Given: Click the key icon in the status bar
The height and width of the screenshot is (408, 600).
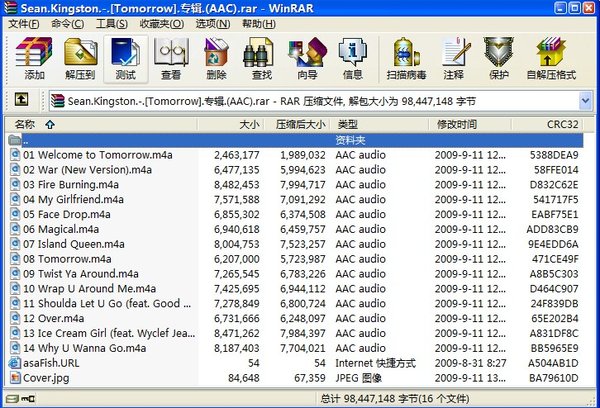Looking at the screenshot, I should [x=28, y=399].
